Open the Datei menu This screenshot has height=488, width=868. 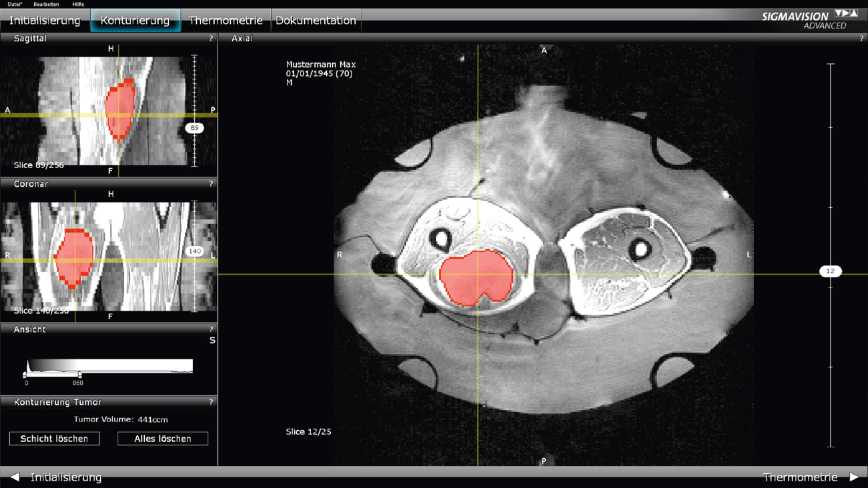click(x=15, y=4)
